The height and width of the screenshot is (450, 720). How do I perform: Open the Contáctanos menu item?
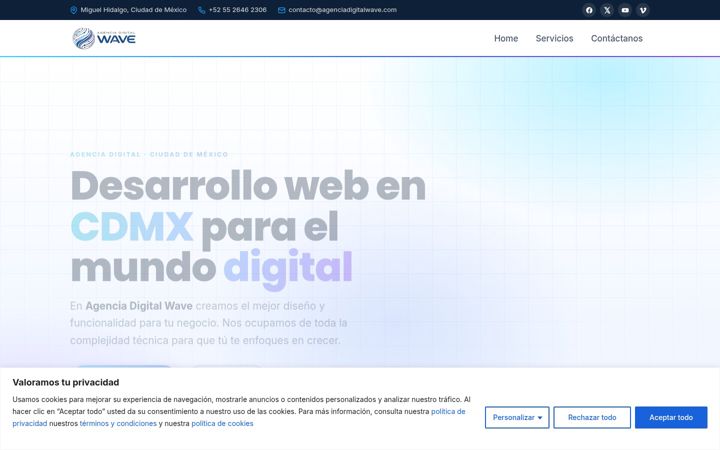point(617,39)
